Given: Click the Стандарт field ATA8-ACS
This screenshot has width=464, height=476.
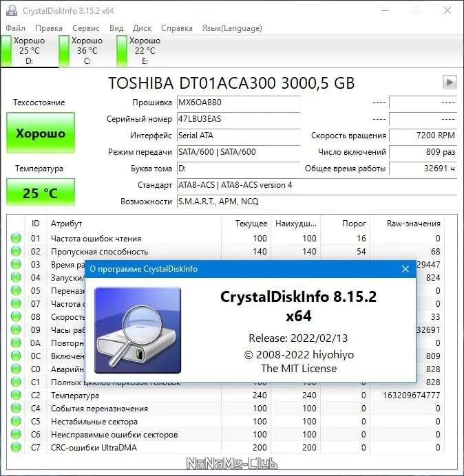Looking at the screenshot, I should 317,185.
